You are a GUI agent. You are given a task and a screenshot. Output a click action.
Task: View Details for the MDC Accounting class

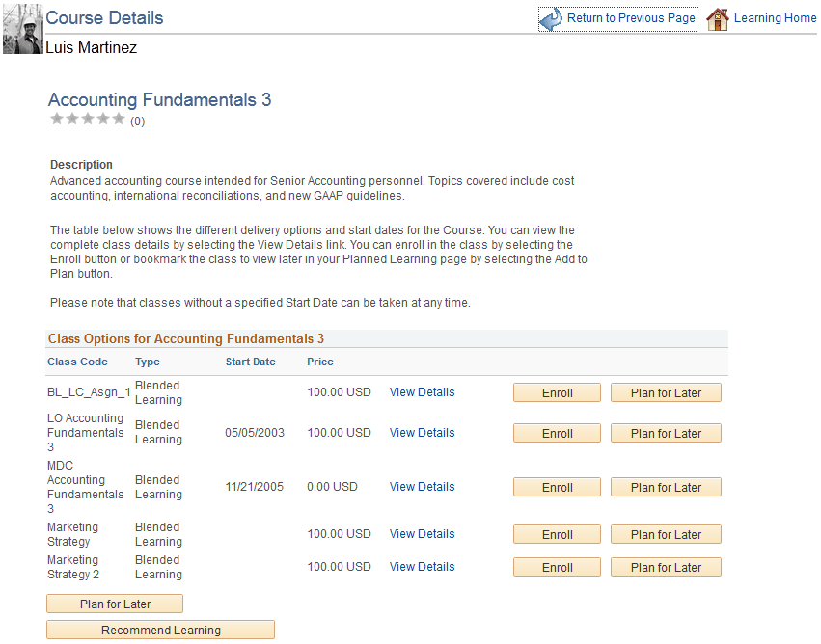pos(422,487)
